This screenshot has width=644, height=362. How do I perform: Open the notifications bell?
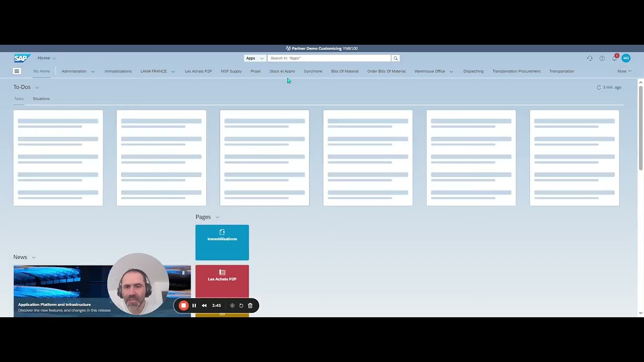[614, 58]
